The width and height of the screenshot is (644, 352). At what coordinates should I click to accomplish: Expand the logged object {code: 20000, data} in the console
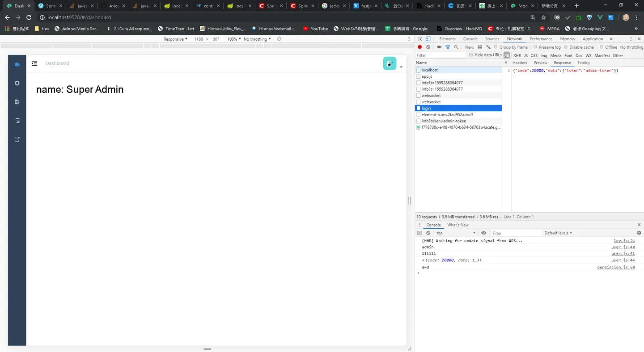point(424,260)
